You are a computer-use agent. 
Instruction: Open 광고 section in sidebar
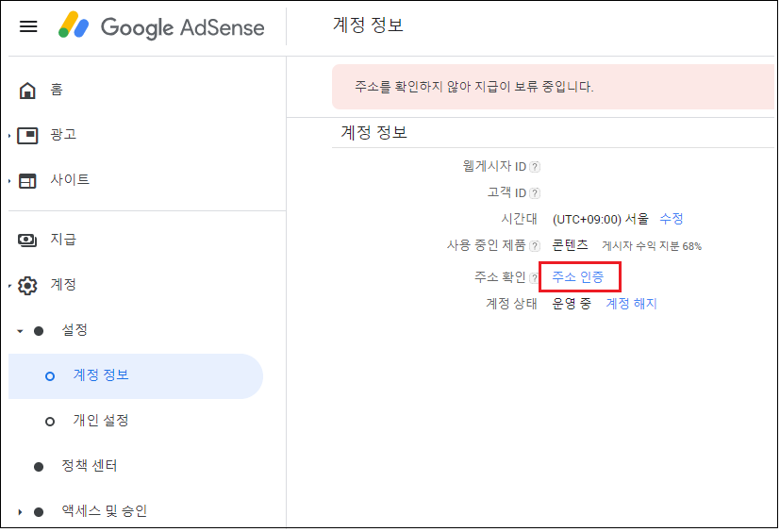tap(63, 135)
